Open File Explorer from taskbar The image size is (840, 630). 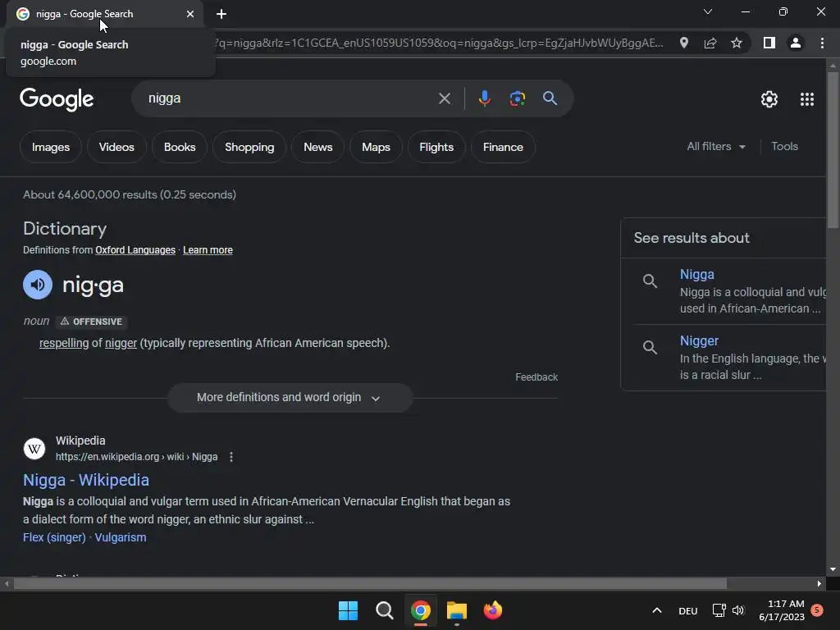tap(457, 610)
